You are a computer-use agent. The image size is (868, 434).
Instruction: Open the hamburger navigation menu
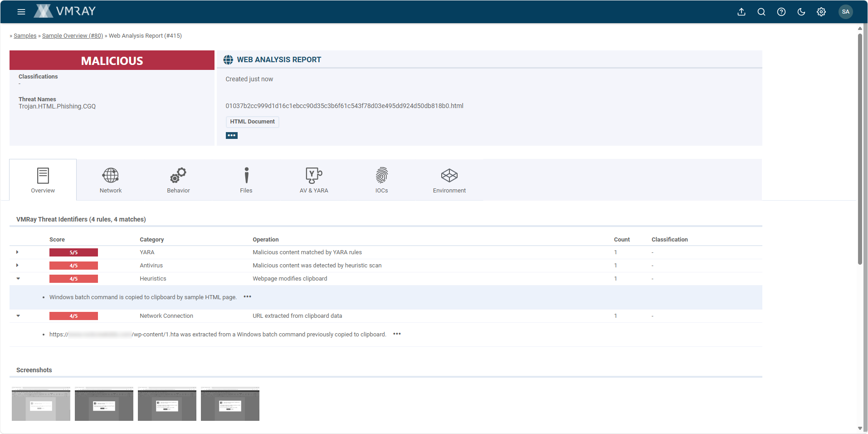click(x=21, y=12)
